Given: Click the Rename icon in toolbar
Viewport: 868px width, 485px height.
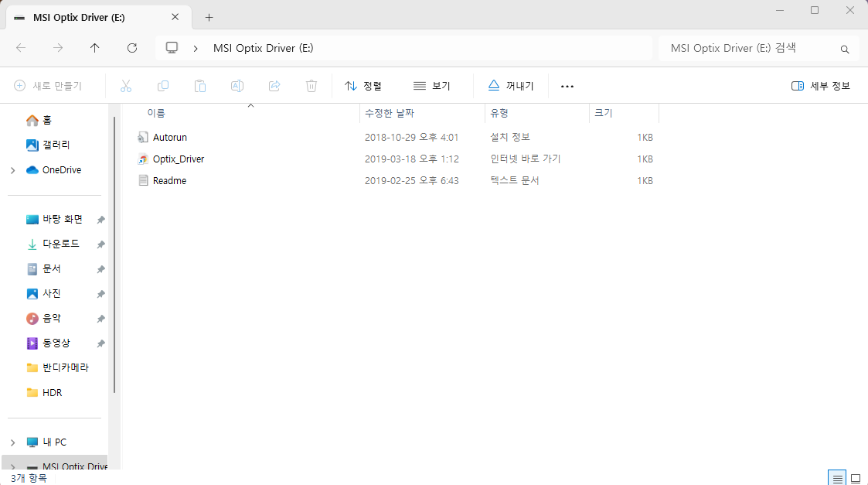Looking at the screenshot, I should coord(237,86).
